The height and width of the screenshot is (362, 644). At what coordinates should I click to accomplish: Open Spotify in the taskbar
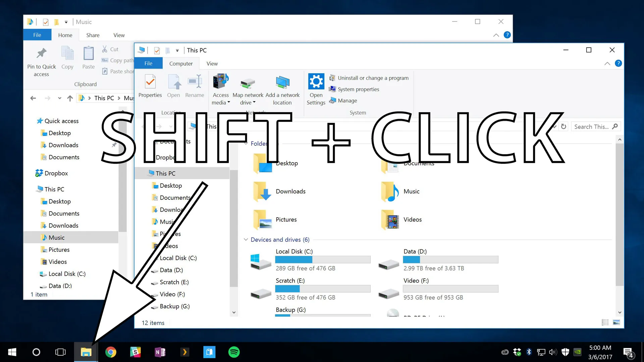(x=234, y=352)
